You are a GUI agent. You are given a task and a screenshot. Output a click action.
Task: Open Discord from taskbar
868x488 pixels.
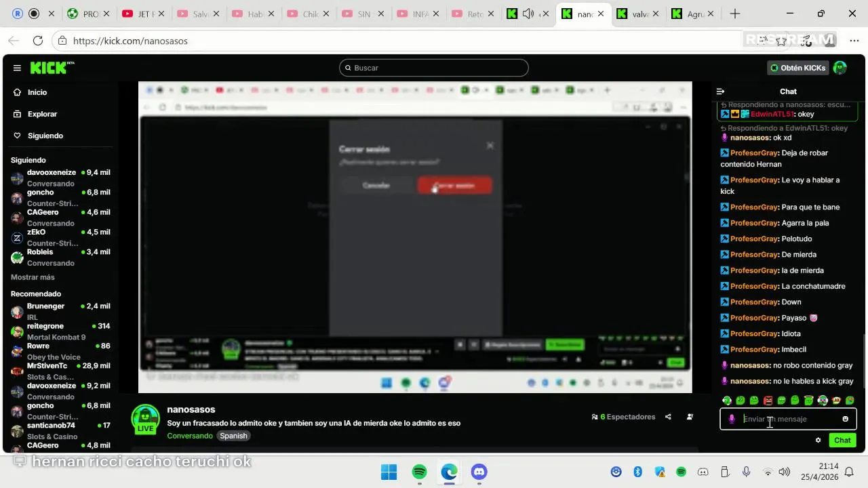click(x=479, y=472)
